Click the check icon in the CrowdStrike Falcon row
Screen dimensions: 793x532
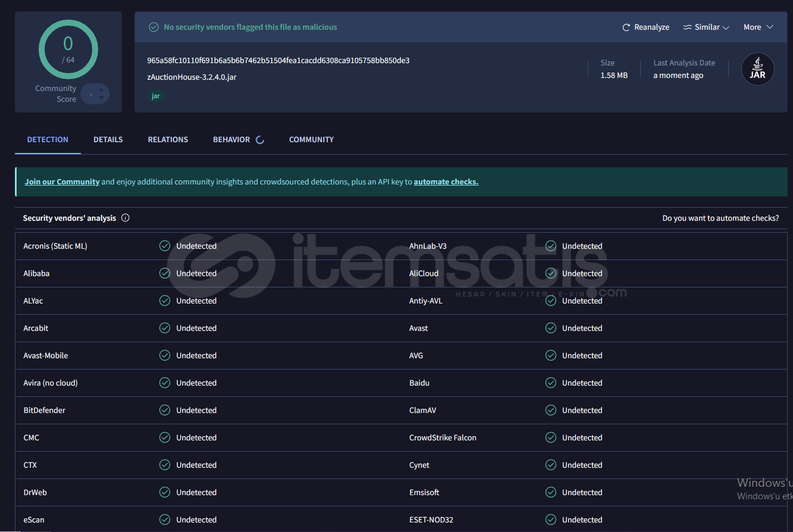tap(551, 437)
